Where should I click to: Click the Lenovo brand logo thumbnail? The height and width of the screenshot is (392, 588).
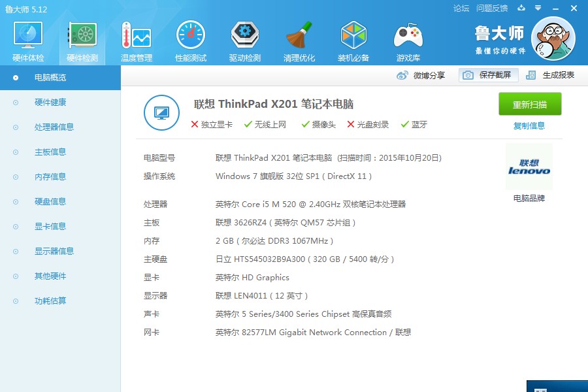tap(529, 167)
